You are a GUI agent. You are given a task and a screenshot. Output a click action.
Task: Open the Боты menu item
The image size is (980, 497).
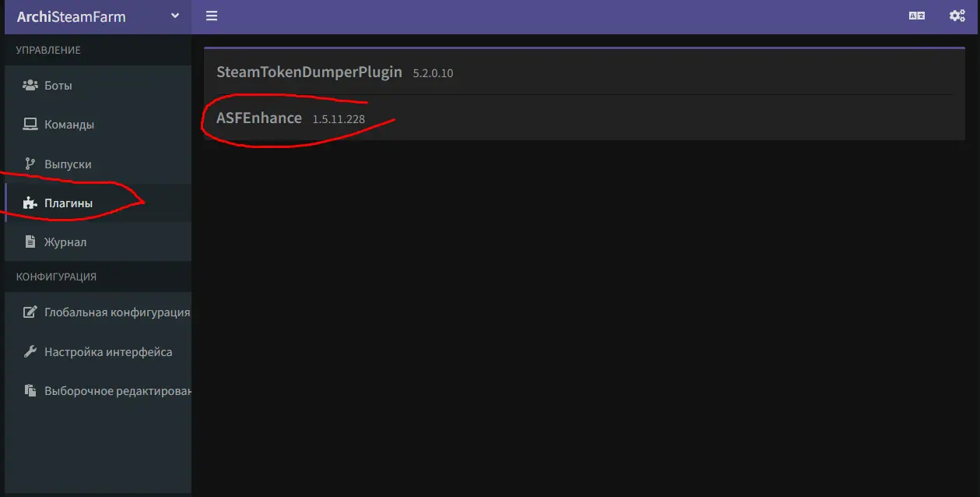click(98, 86)
